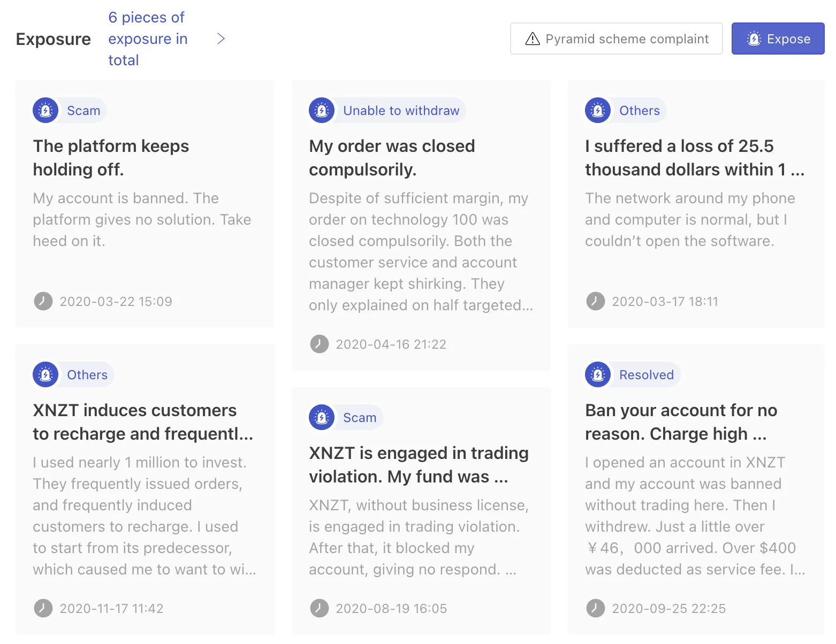Click the clock icon next to 2020-09-25 22:25
The width and height of the screenshot is (836, 644).
(596, 608)
